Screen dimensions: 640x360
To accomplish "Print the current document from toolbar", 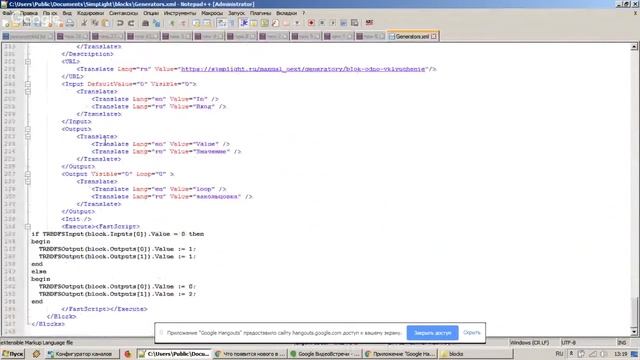I will [x=70, y=23].
